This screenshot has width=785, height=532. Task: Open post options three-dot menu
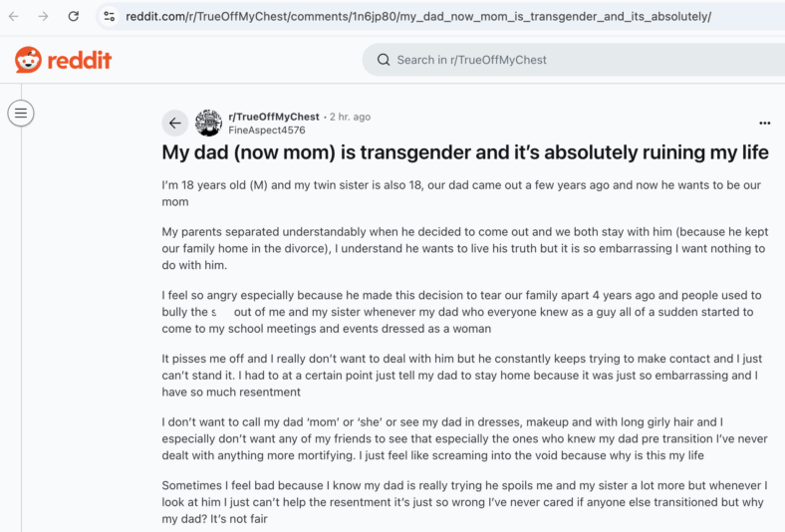click(764, 124)
